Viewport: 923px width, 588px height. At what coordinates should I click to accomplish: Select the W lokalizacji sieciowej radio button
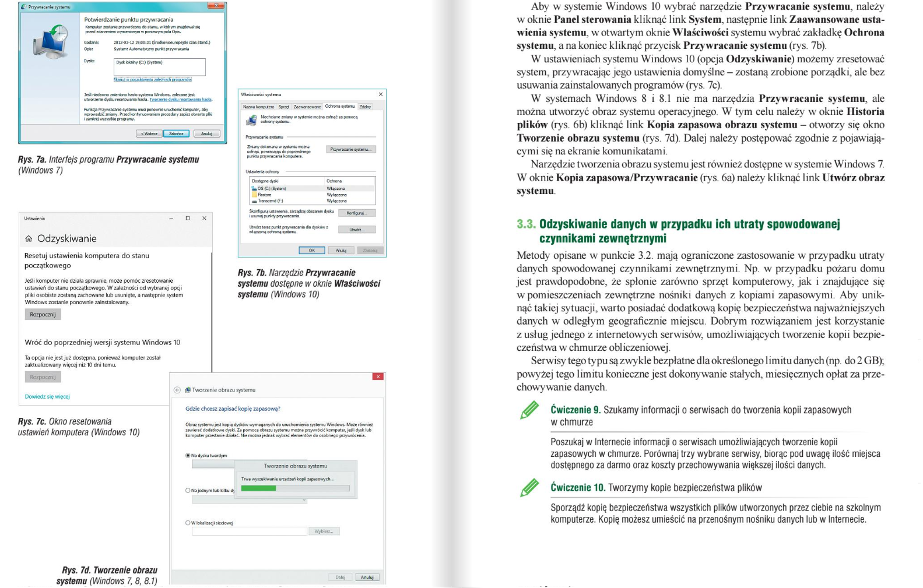click(188, 523)
